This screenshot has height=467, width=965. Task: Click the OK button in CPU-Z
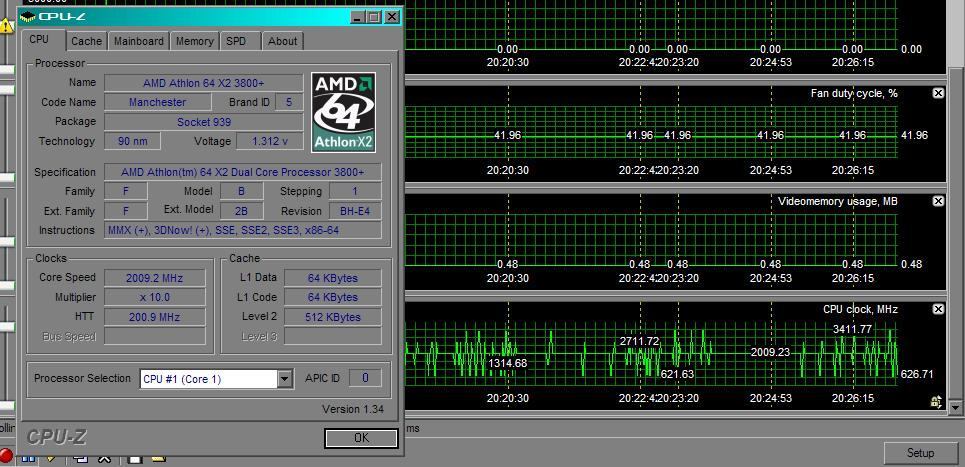pos(361,437)
